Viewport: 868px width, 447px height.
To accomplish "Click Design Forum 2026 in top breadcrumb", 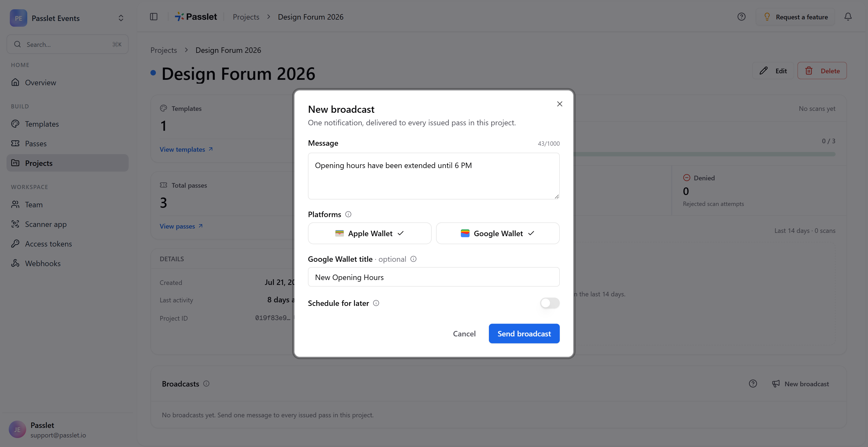I will pyautogui.click(x=310, y=17).
